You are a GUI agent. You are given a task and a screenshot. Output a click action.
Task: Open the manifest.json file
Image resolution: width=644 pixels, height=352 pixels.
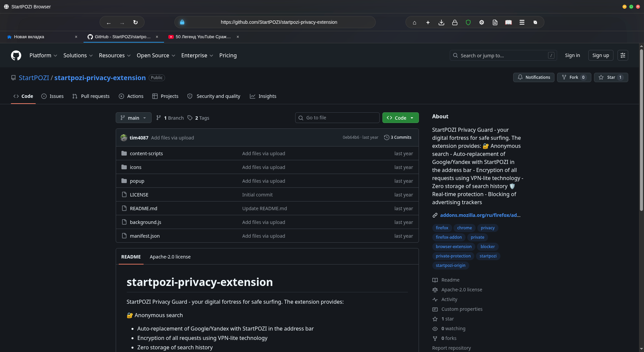coord(145,236)
